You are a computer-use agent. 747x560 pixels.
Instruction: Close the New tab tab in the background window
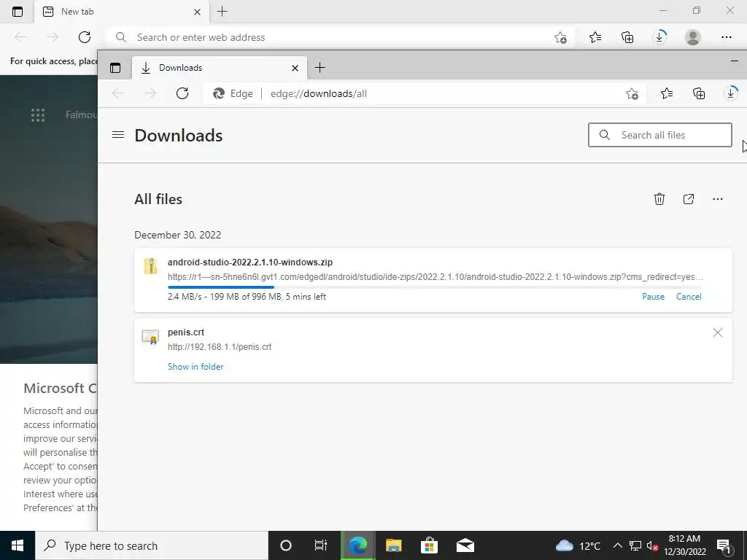[x=197, y=12]
